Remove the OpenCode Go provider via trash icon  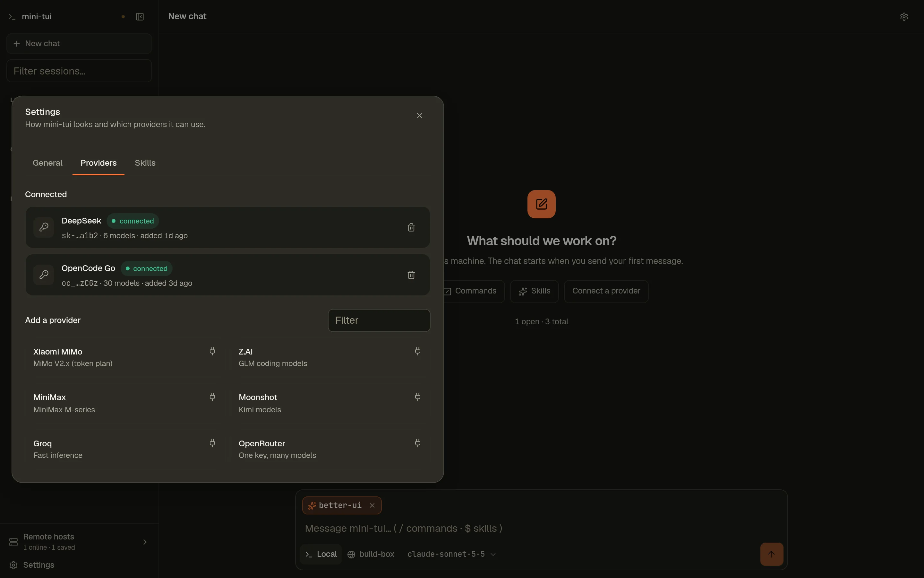point(411,275)
